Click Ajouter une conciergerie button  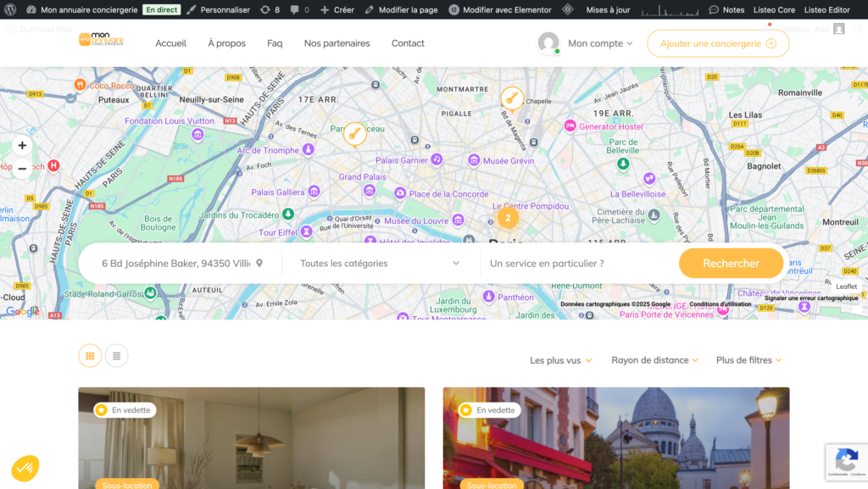click(x=718, y=43)
